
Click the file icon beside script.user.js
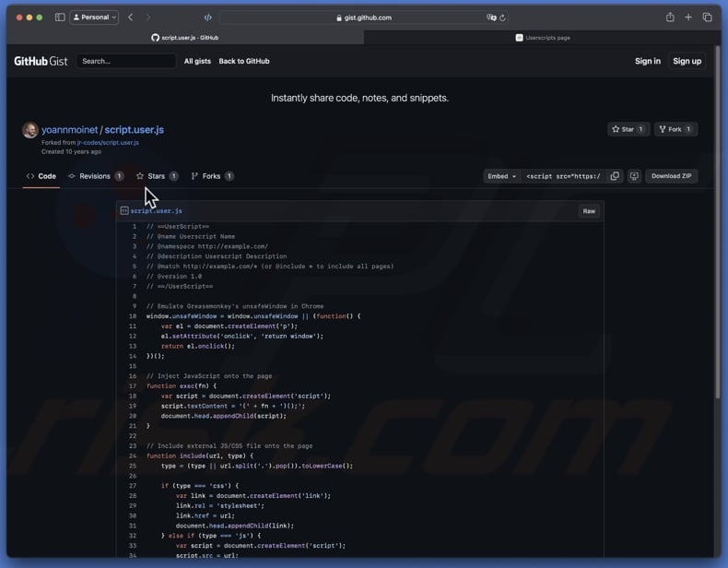tap(124, 211)
